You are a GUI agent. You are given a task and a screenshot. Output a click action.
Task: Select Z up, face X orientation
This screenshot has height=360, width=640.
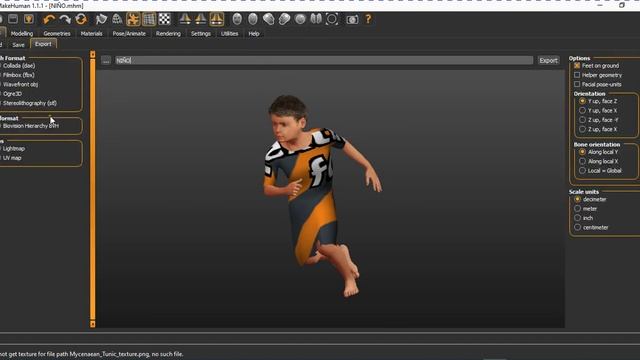click(582, 129)
